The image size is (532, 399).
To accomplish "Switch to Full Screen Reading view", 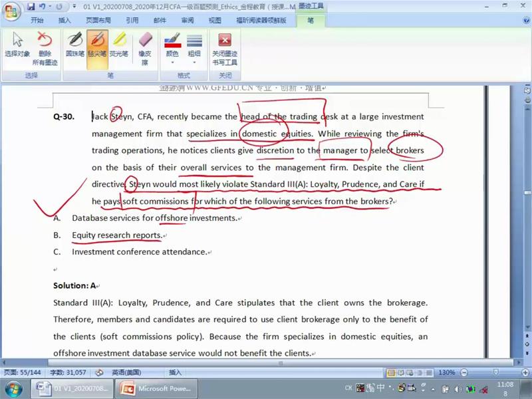I will (401, 372).
